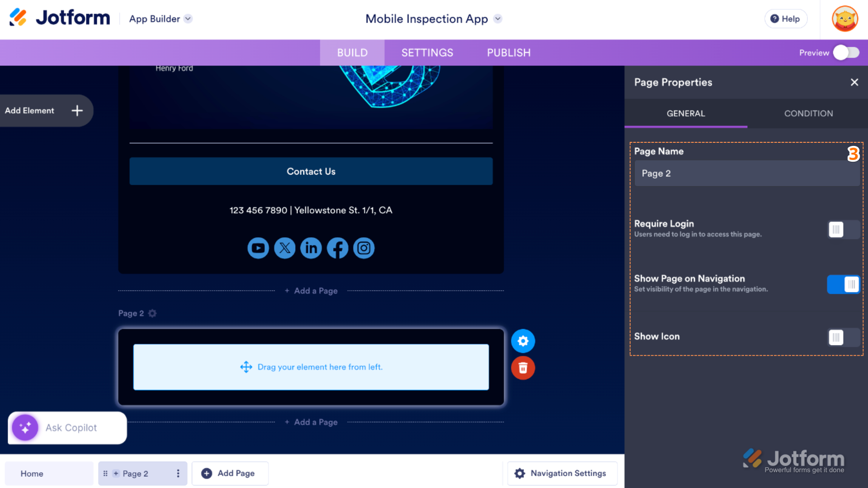
Task: Open the Page 2 kebab menu
Action: (x=178, y=473)
